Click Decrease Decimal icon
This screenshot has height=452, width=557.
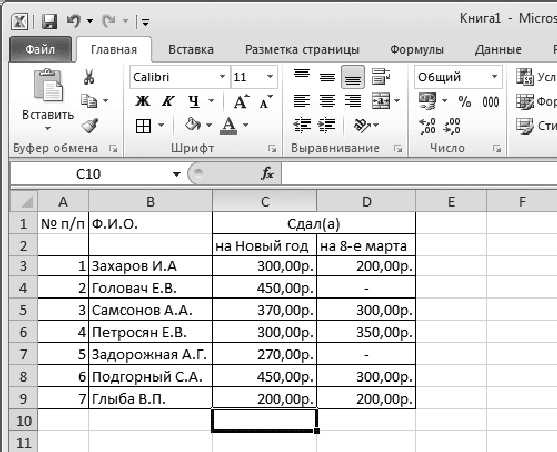(x=452, y=126)
